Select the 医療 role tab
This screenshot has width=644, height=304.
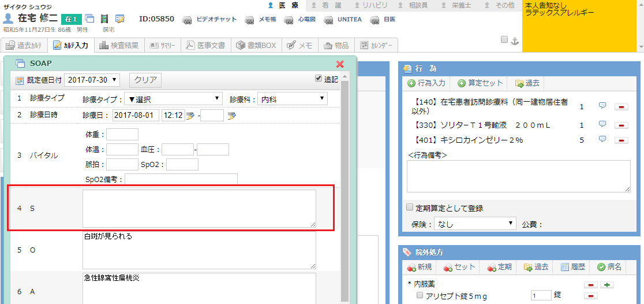click(283, 5)
